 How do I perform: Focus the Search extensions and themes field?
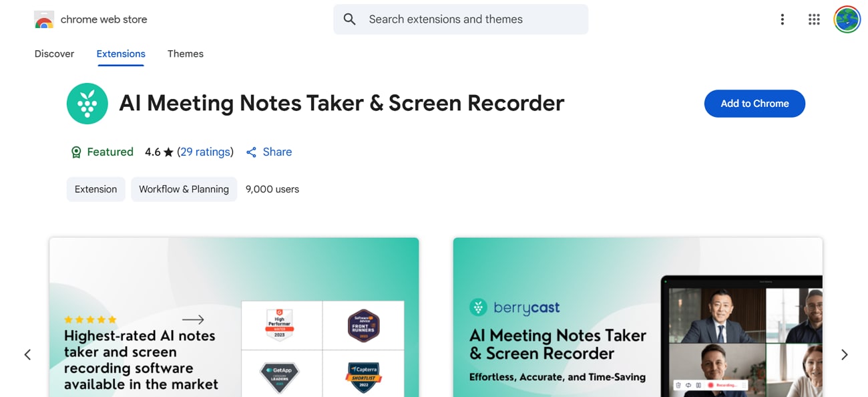461,19
